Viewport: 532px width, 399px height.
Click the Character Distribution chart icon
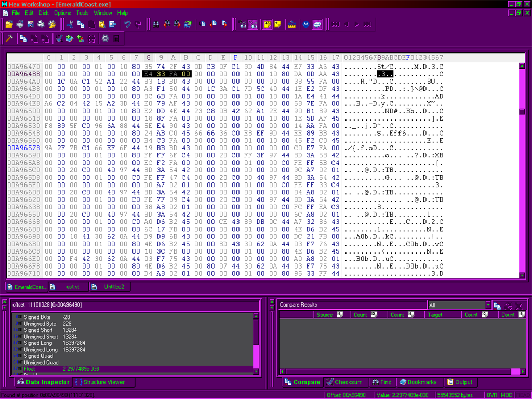tap(292, 24)
